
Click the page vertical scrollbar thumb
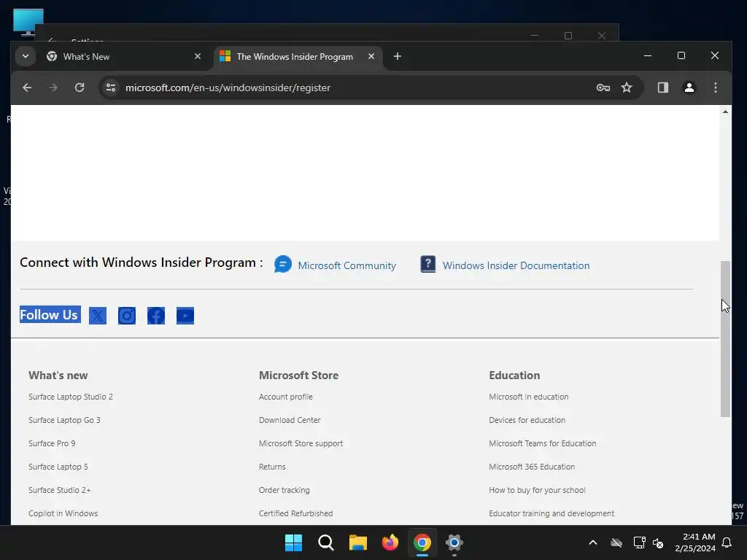tap(725, 339)
